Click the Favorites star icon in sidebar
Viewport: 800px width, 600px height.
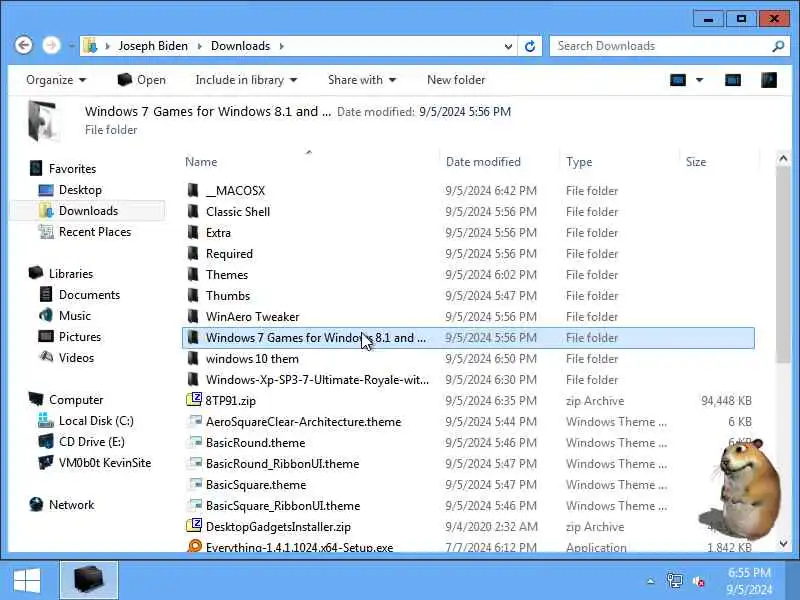pos(36,168)
